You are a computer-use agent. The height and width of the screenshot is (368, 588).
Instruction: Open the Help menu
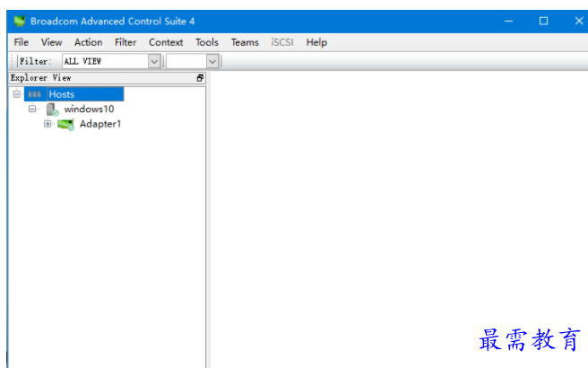coord(316,42)
